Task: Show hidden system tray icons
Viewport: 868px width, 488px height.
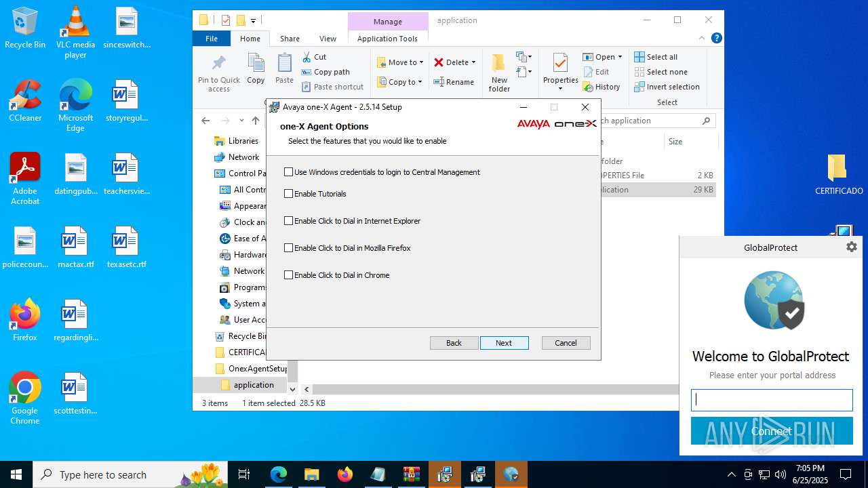Action: 731,474
